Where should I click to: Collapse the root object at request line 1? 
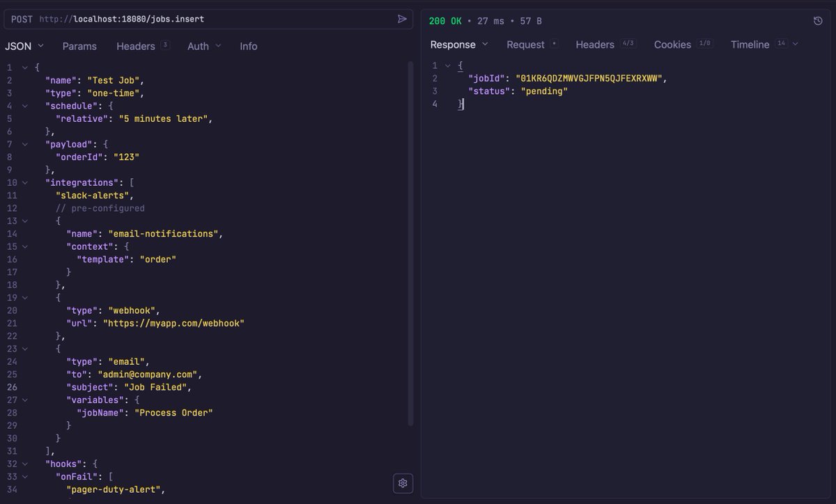coord(25,68)
